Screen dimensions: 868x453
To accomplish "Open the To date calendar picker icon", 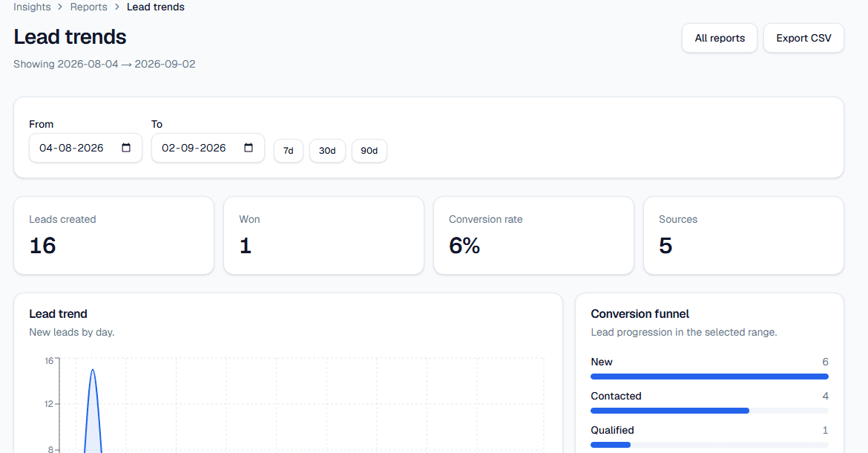I will click(x=249, y=148).
